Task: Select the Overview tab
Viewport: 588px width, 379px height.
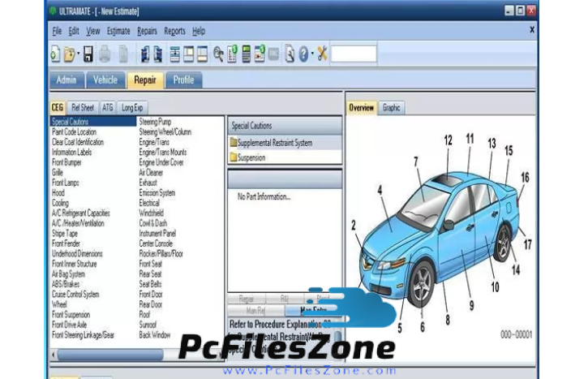Action: click(362, 108)
